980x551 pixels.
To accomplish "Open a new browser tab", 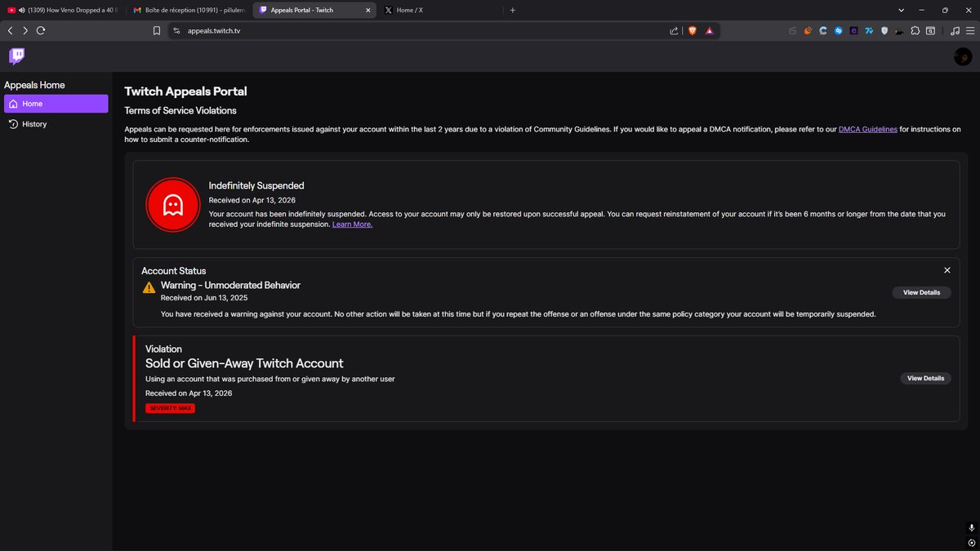I will [513, 10].
